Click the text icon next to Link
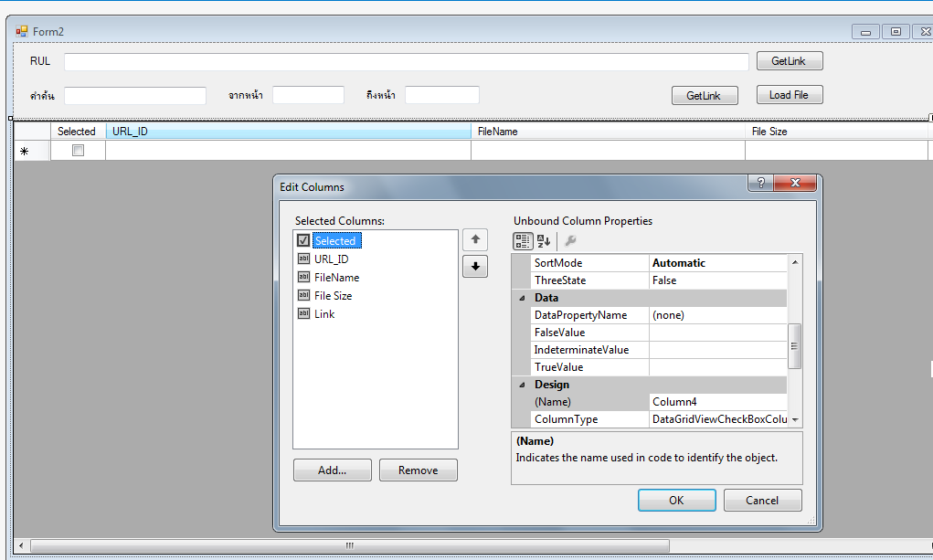 [303, 313]
